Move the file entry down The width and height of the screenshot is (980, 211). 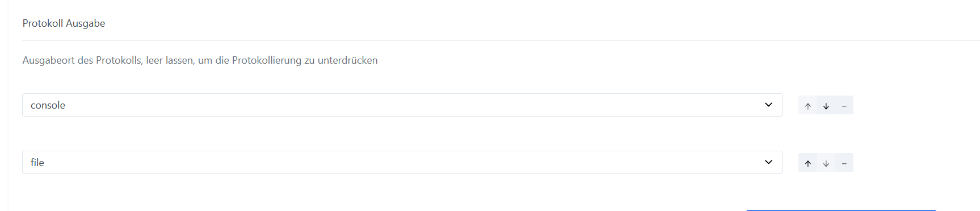coord(826,163)
